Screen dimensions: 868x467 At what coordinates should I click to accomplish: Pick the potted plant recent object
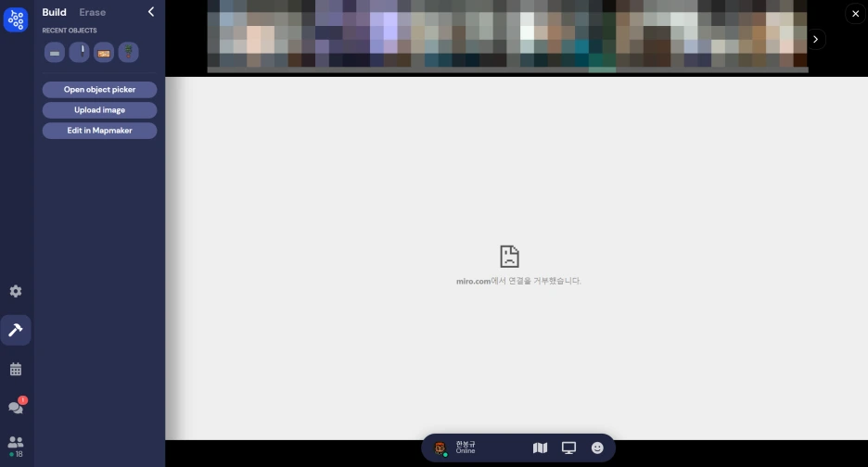128,53
